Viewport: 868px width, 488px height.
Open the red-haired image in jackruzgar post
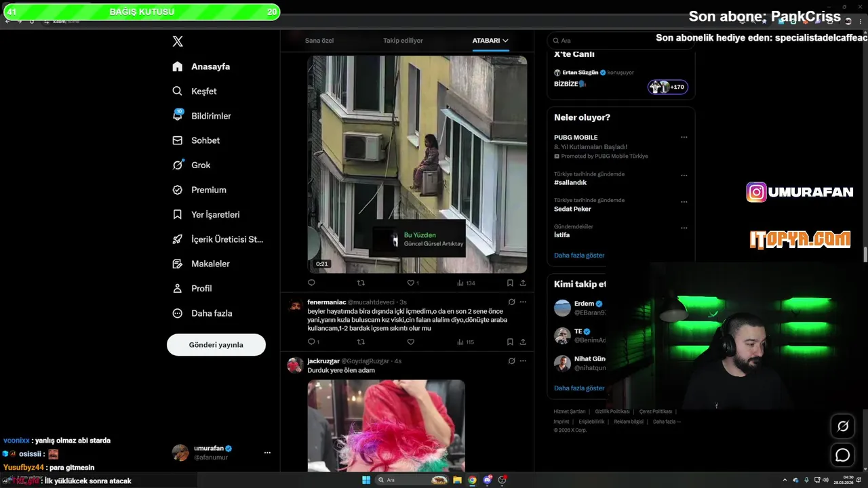[x=386, y=425]
